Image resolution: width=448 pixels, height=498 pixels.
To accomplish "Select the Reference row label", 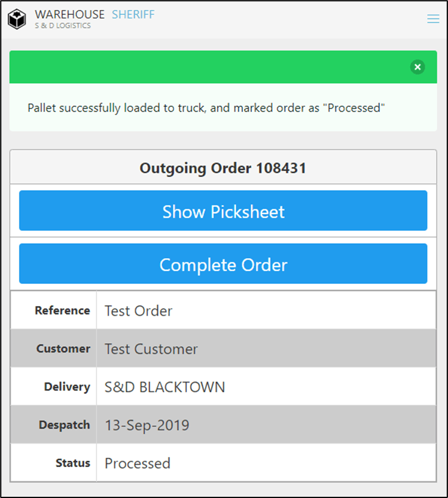I will [x=62, y=310].
